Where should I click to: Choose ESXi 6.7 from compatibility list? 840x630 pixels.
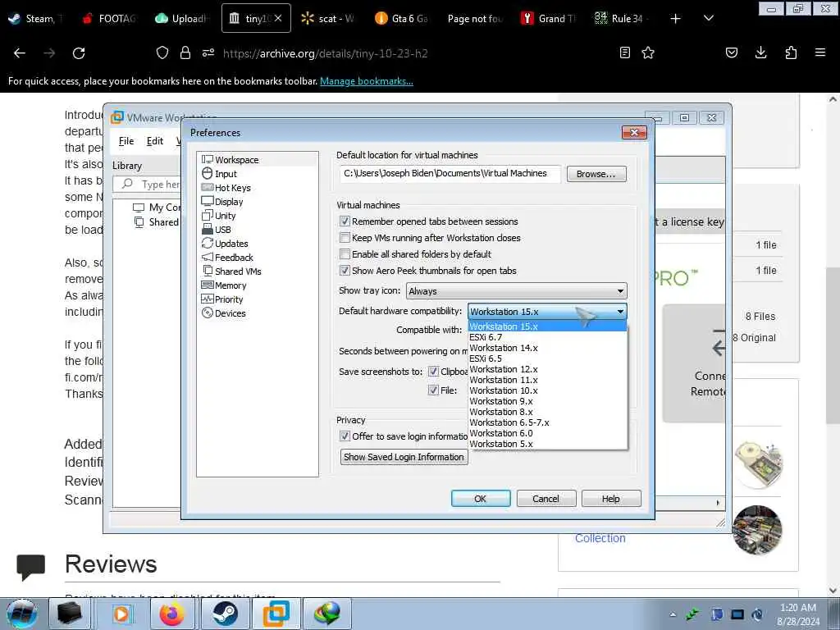pos(547,337)
